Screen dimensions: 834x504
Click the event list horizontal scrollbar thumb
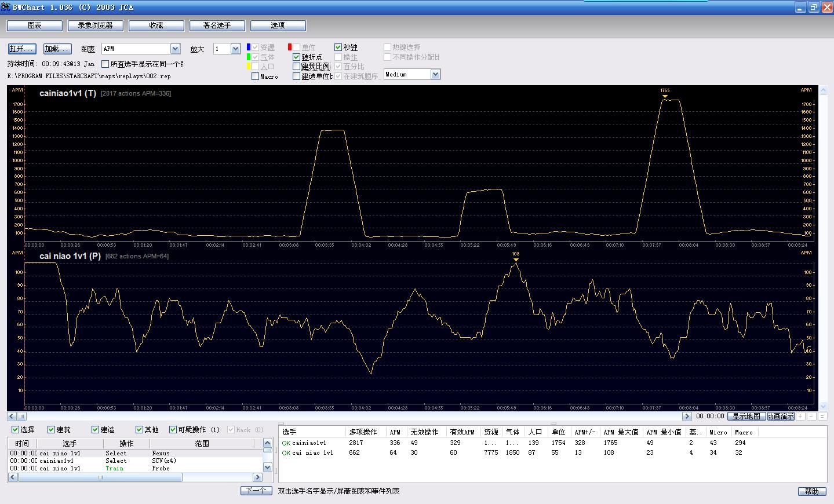(x=100, y=478)
